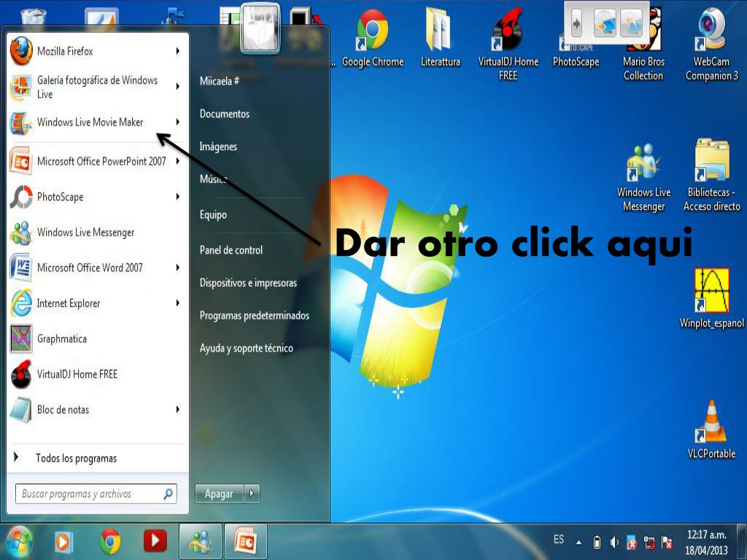Select the Windows Live Messenger desktop shortcut
The image size is (747, 560).
point(643,176)
